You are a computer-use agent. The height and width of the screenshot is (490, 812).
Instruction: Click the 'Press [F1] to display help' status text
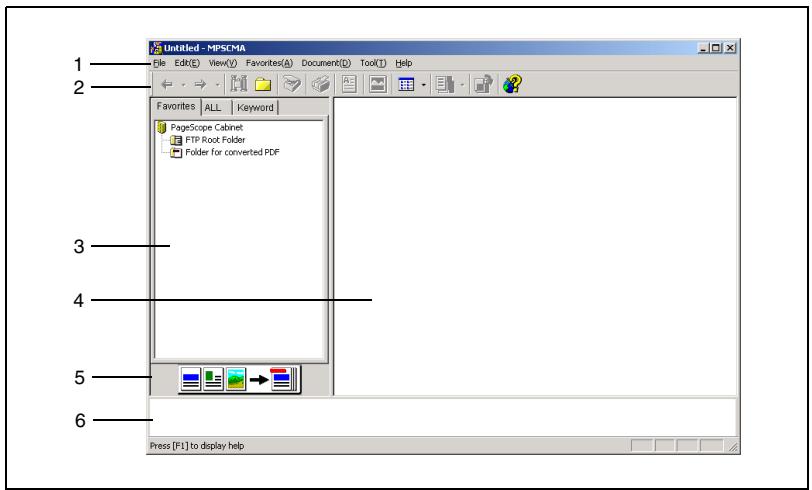(x=197, y=446)
